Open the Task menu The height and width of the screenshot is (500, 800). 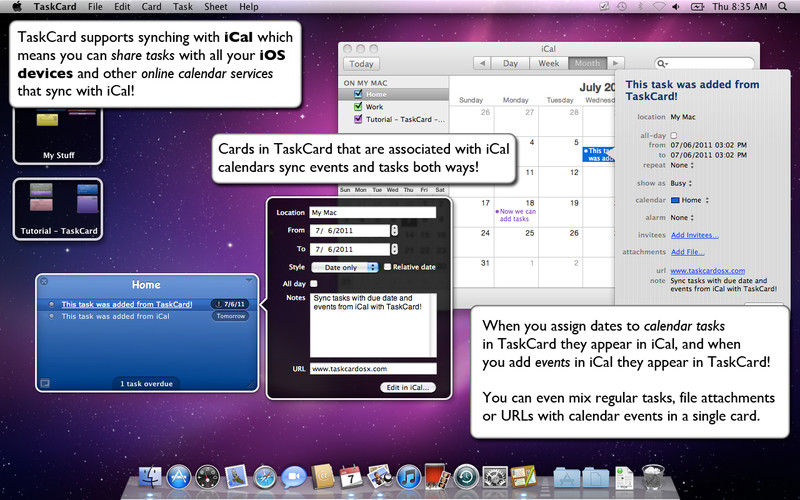coord(182,7)
